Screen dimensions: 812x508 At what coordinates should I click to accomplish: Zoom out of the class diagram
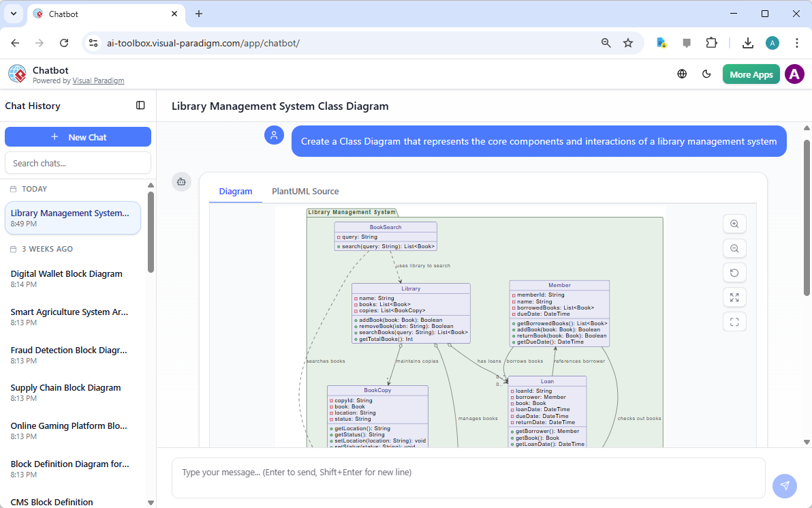[734, 248]
